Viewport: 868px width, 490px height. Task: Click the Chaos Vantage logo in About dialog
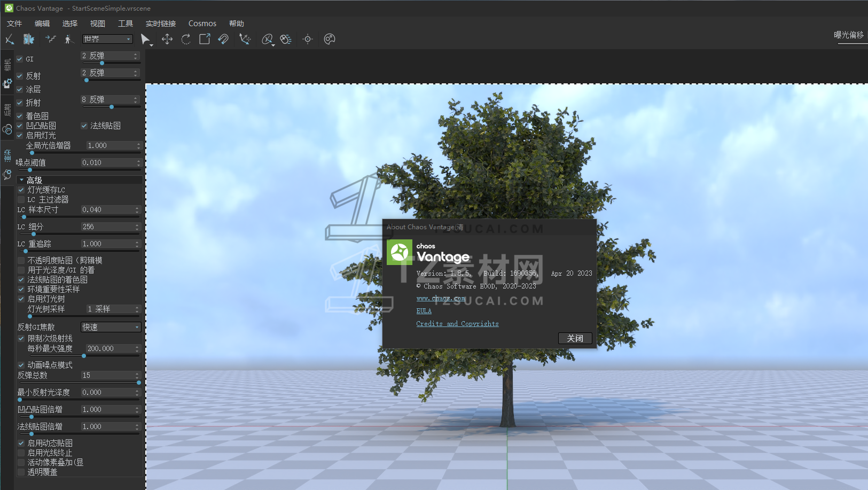point(400,252)
